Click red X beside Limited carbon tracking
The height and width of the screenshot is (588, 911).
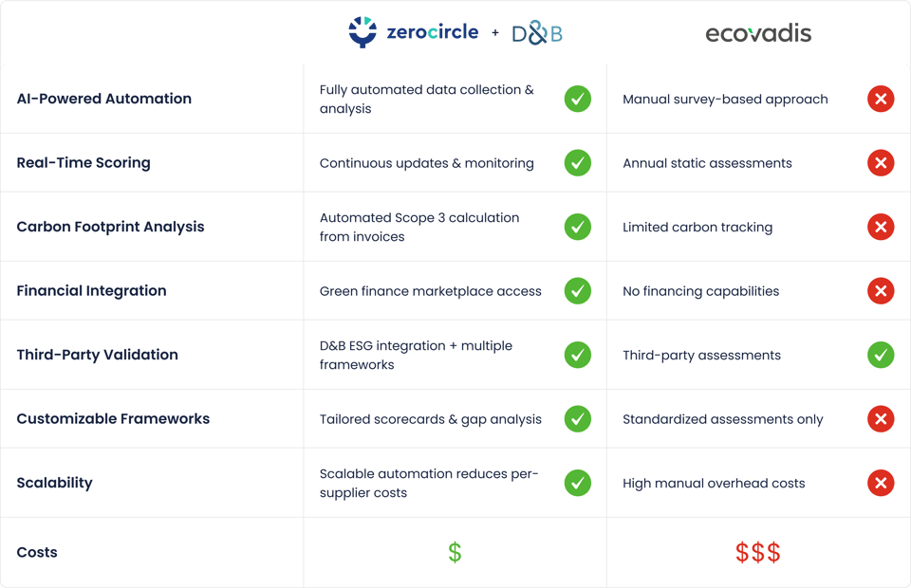[881, 227]
